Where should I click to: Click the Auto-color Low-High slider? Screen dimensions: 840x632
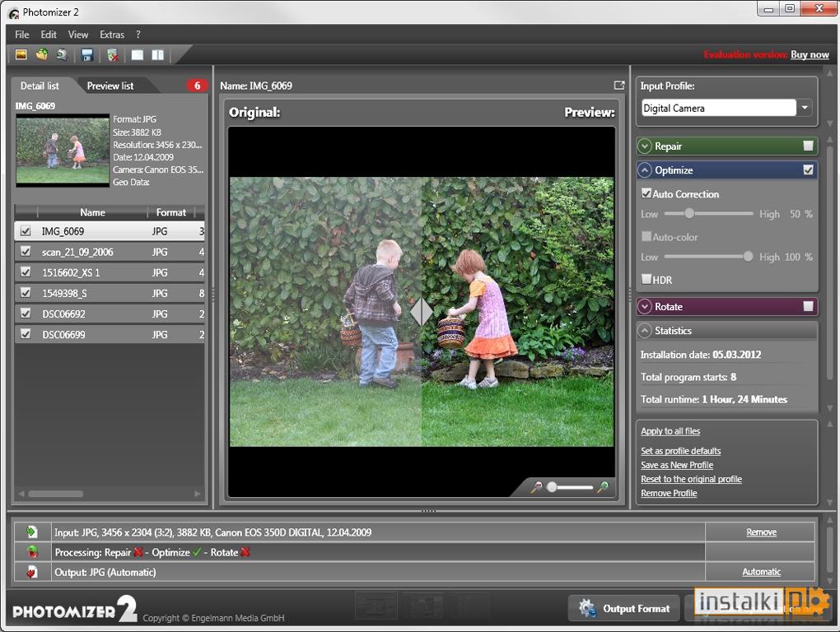pyautogui.click(x=708, y=256)
